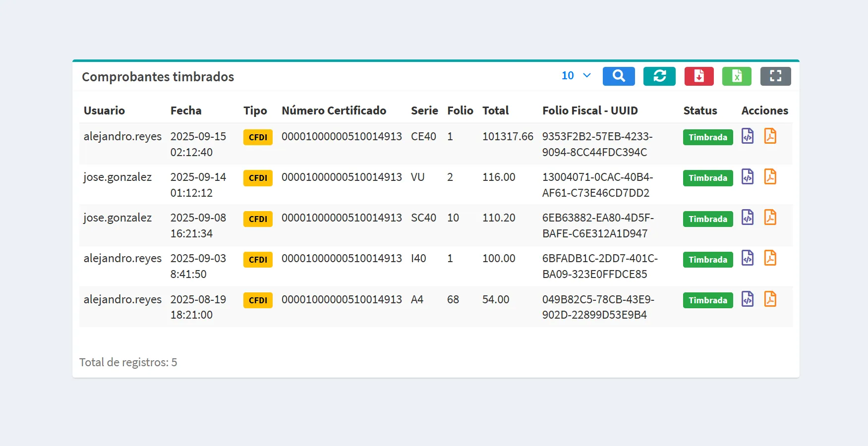Download XML for serie A4 invoice
The height and width of the screenshot is (446, 868).
[x=748, y=299]
